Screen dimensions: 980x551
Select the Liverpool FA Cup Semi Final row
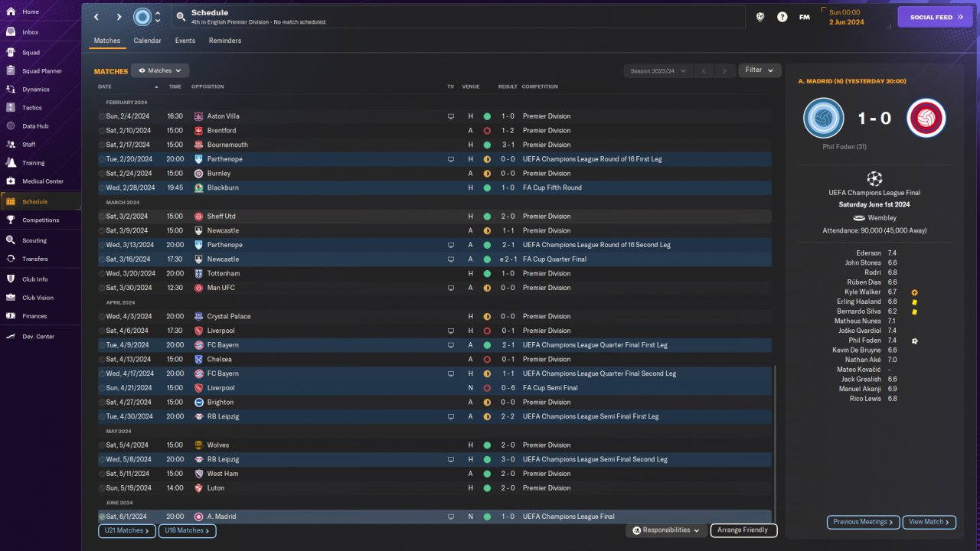coord(435,388)
